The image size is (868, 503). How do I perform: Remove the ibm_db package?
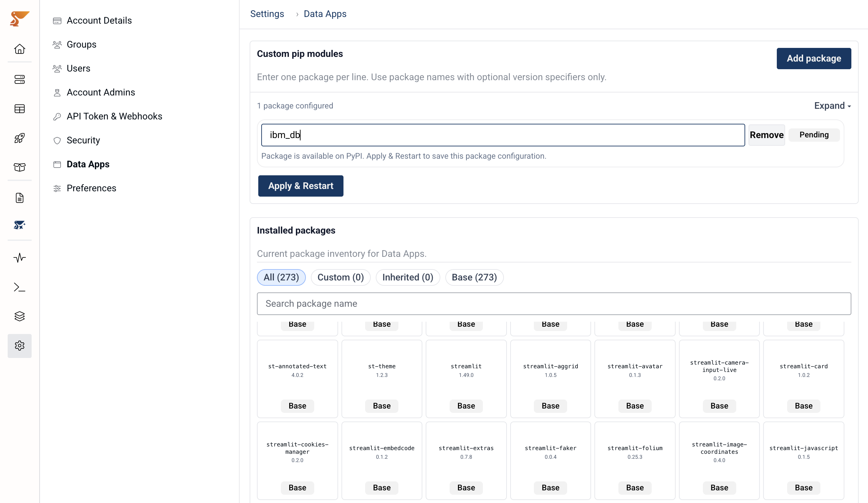[766, 135]
